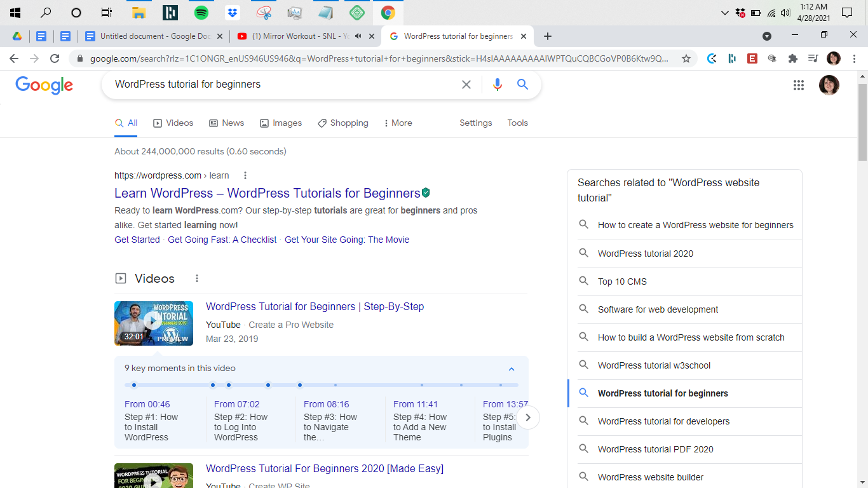The width and height of the screenshot is (868, 488).
Task: Open WordPress Tutorial for Beginners Step-By-Step video
Action: coord(315,307)
